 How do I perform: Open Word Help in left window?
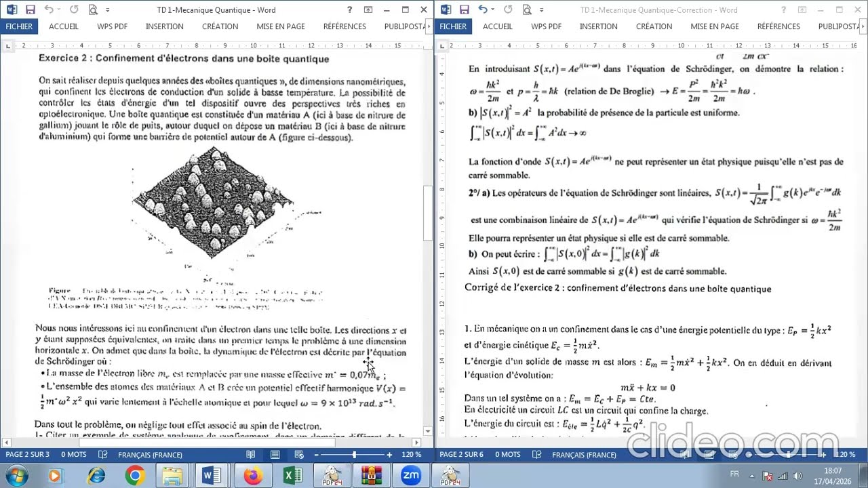click(349, 10)
